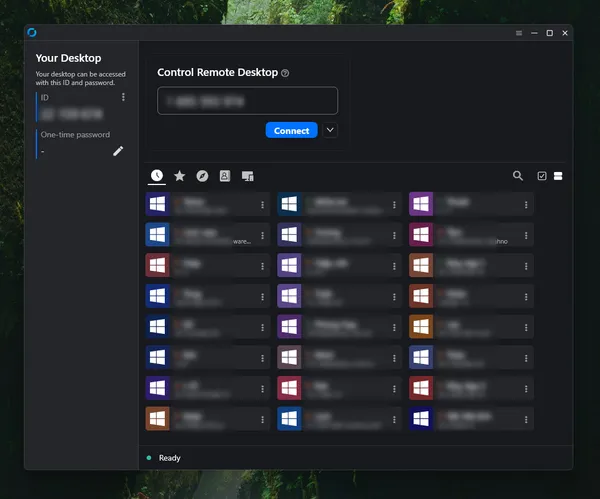The image size is (600, 499).
Task: Select the peer card ending in "ware..."
Action: tap(207, 235)
